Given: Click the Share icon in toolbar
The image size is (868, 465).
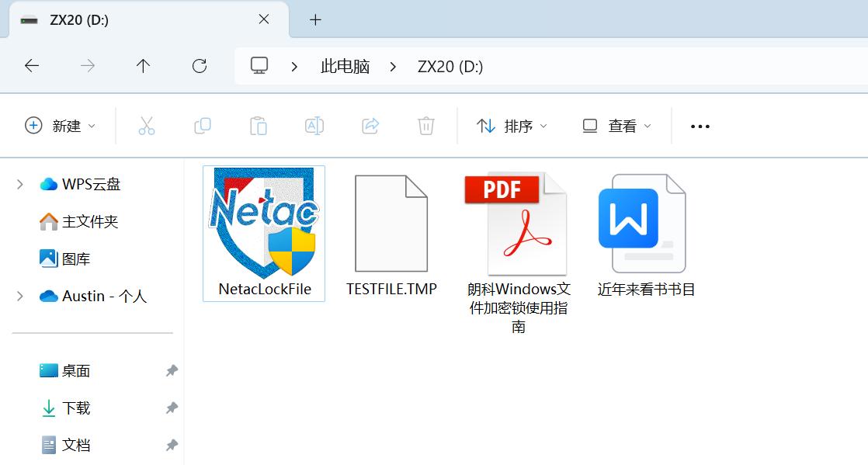Looking at the screenshot, I should coord(370,127).
